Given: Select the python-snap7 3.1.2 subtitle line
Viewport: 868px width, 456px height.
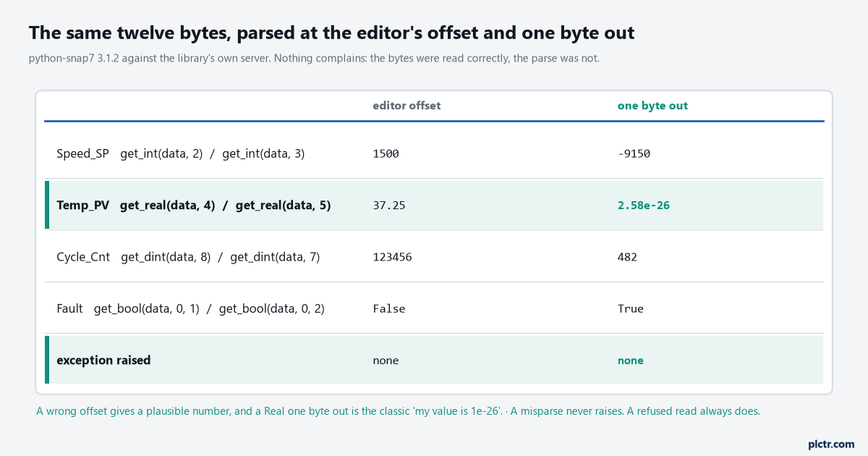Looking at the screenshot, I should (314, 59).
